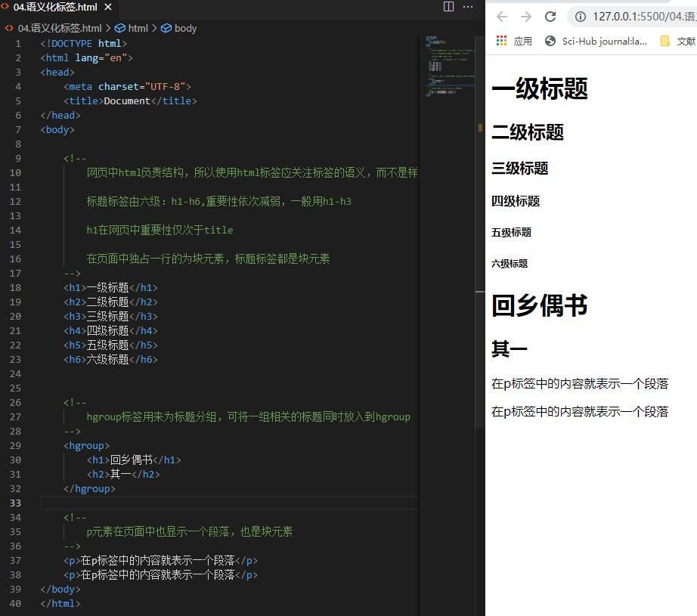Open the editor More Actions menu
The image size is (697, 616).
[468, 7]
